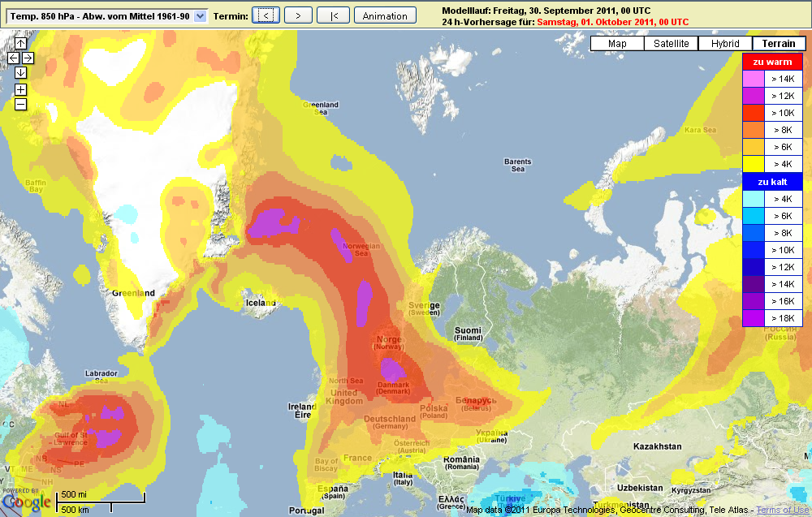Click the Svalbard islands on map
812x517 pixels.
[x=433, y=85]
